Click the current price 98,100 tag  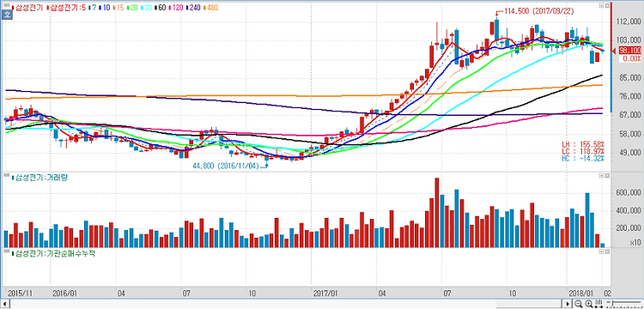[629, 51]
